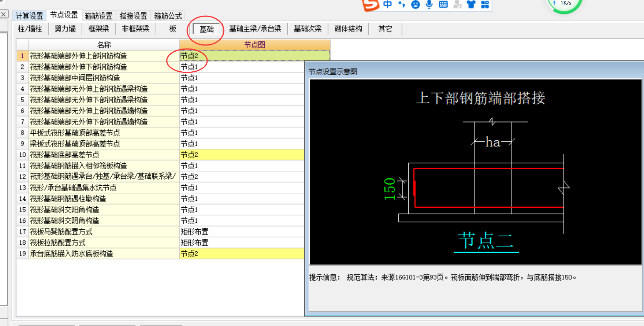Close the left panel with X button

click(3, 15)
